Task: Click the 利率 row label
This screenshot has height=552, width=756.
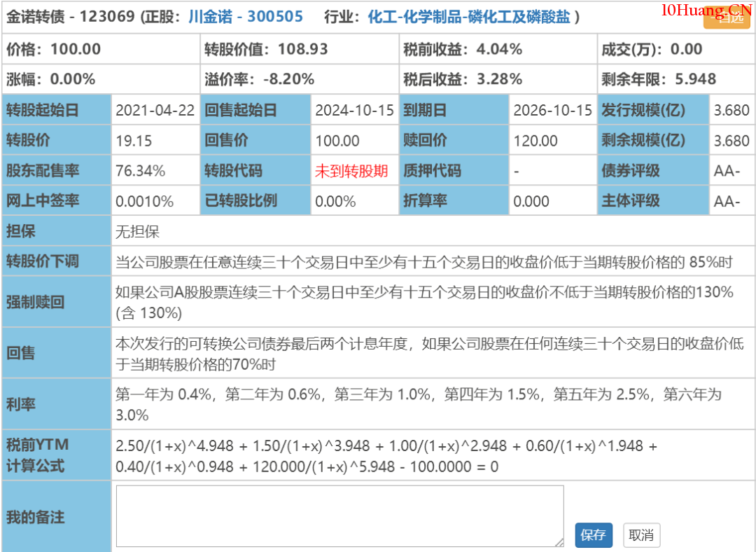Action: click(57, 404)
